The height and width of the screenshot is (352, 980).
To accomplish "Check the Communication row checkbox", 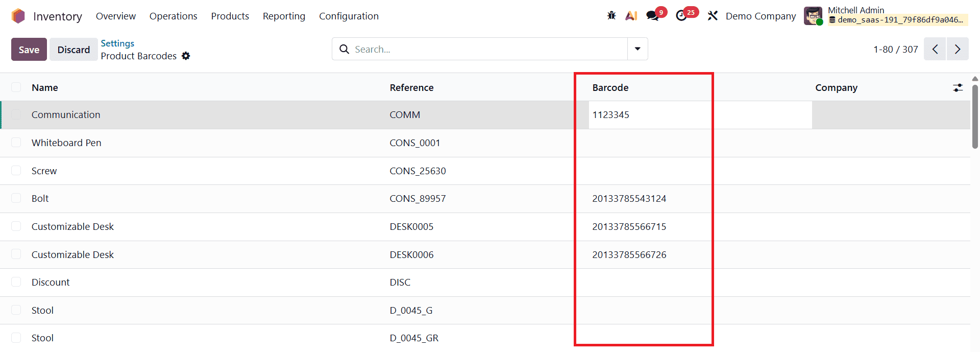I will (16, 114).
